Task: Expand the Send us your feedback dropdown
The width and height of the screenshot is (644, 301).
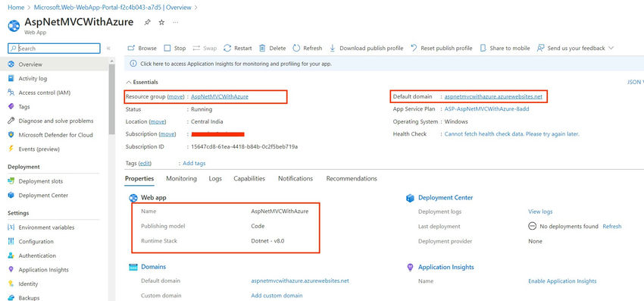Action: [611, 48]
